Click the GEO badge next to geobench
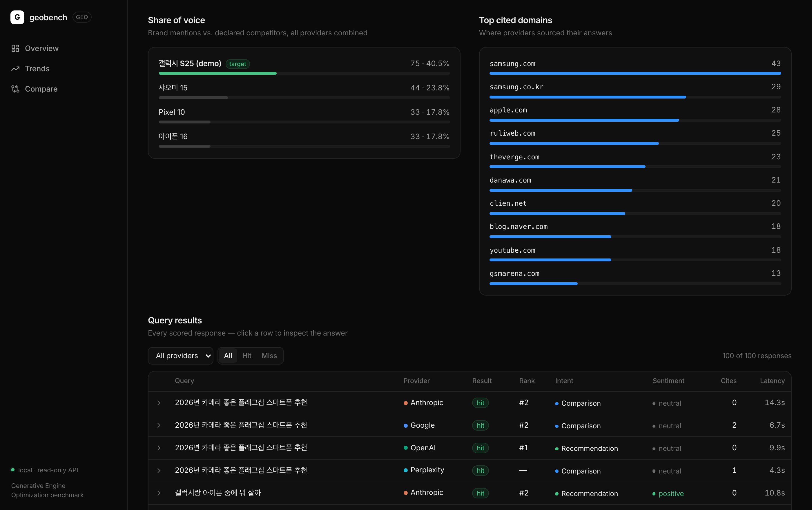This screenshot has height=510, width=812. pos(82,17)
